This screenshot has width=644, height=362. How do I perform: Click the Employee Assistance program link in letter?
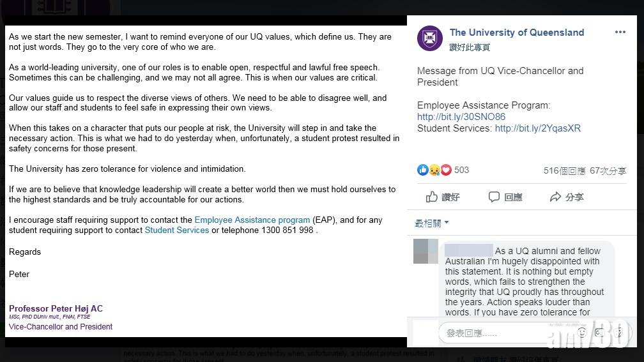click(x=252, y=220)
